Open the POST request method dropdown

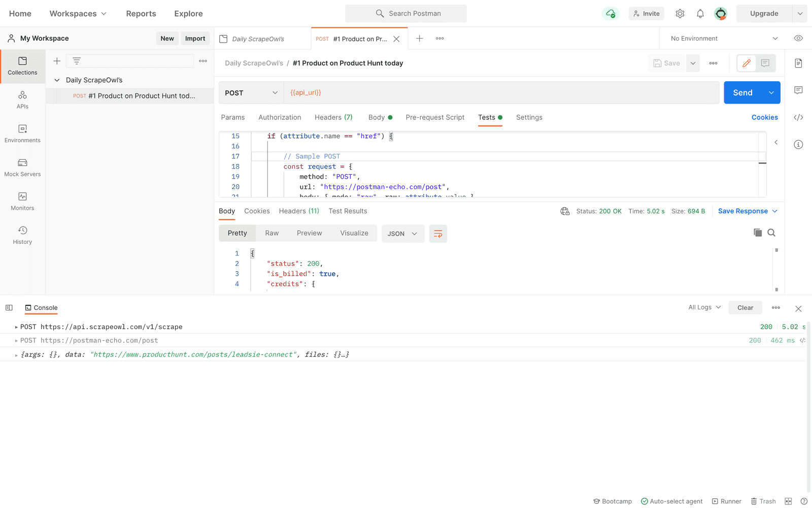click(251, 92)
